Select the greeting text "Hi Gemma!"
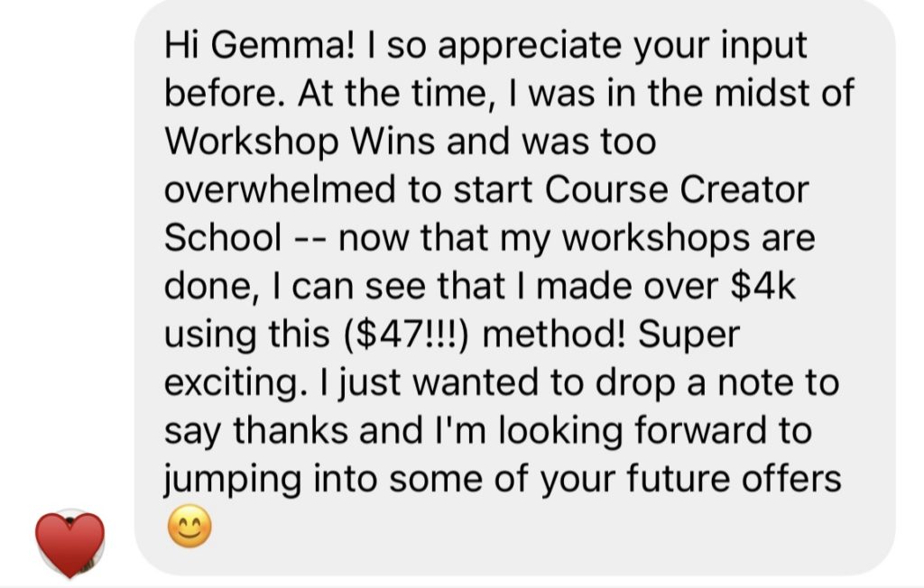 [260, 45]
